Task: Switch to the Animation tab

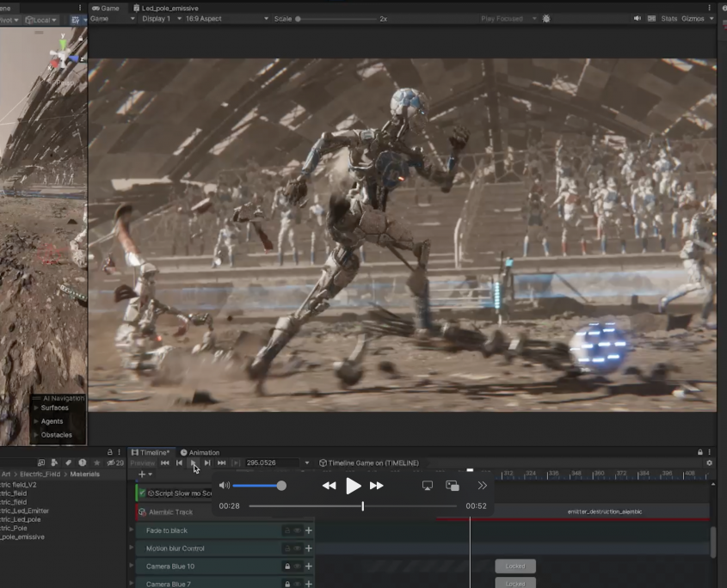Action: coord(200,452)
